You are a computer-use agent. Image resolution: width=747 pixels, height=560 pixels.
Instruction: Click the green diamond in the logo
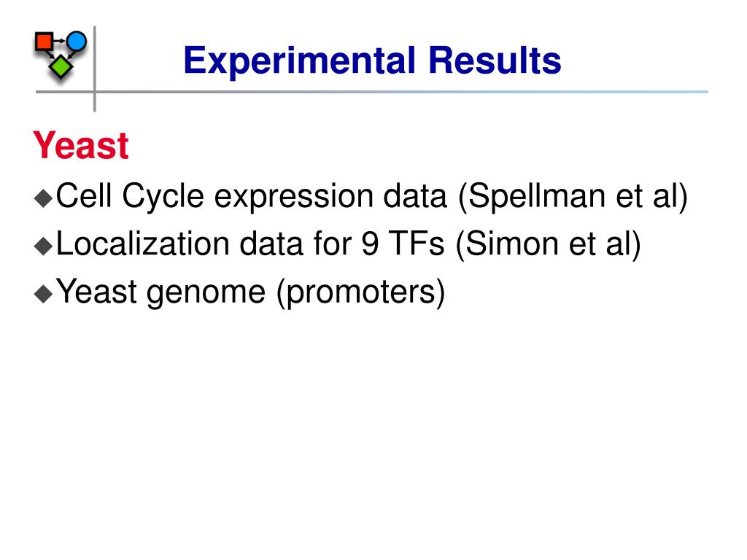pyautogui.click(x=61, y=66)
